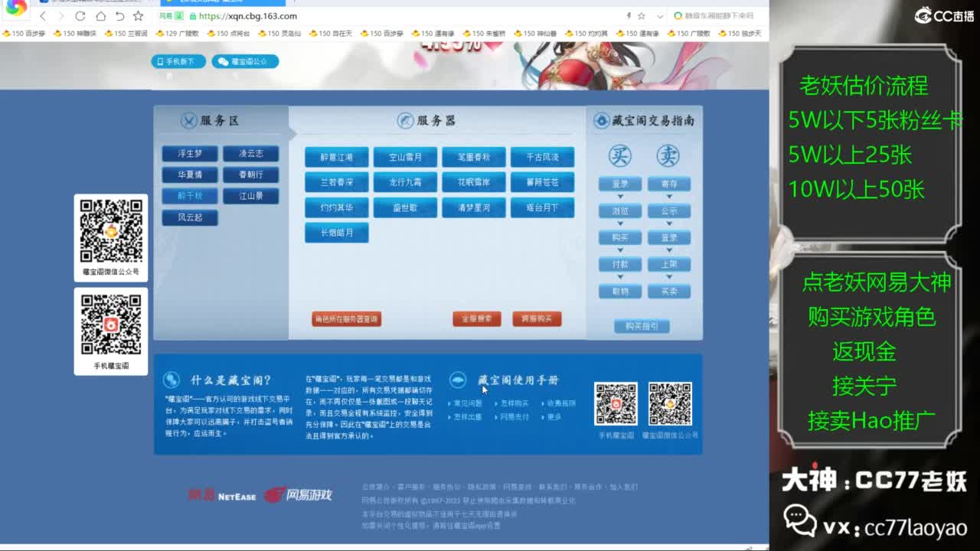The width and height of the screenshot is (980, 551).
Task: Click the address bar URL xqn.cbg.163.com
Action: point(247,16)
